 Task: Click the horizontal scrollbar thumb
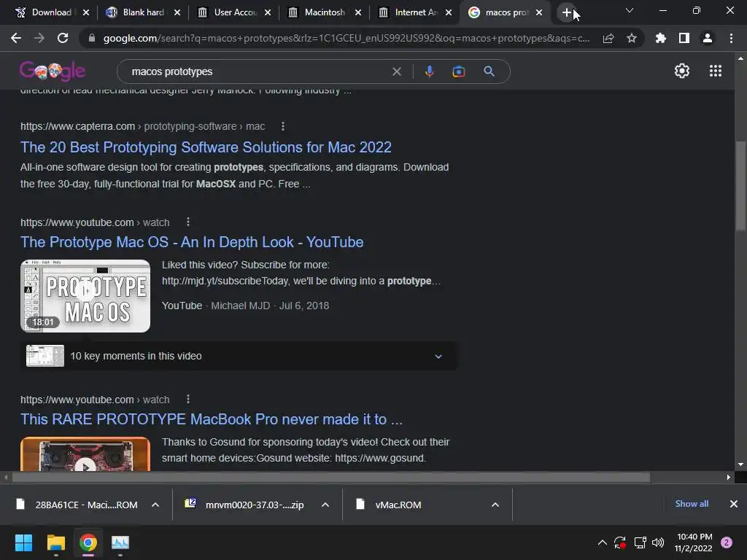point(331,477)
